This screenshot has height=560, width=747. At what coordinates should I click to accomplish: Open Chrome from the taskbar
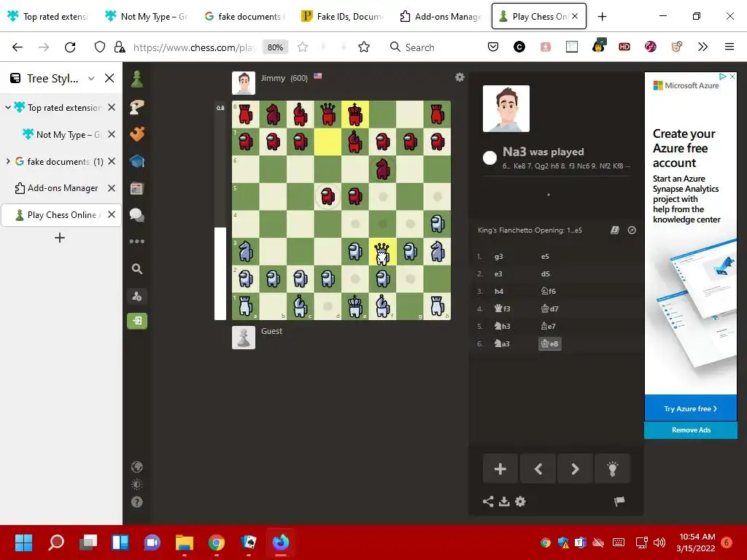216,542
